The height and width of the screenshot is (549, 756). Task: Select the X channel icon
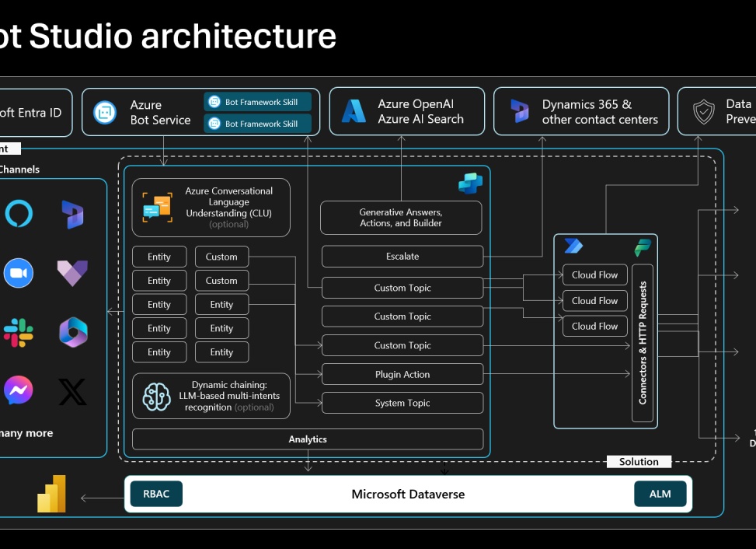tap(73, 392)
